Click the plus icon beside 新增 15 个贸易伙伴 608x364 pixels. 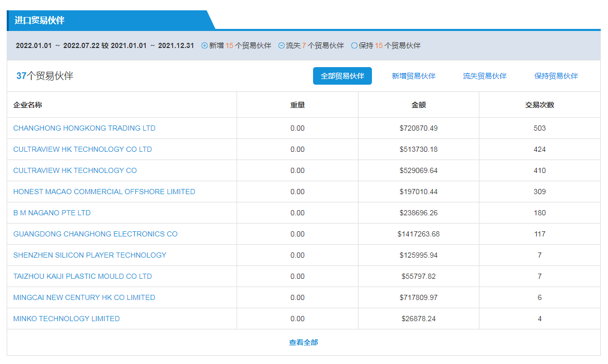coord(205,46)
